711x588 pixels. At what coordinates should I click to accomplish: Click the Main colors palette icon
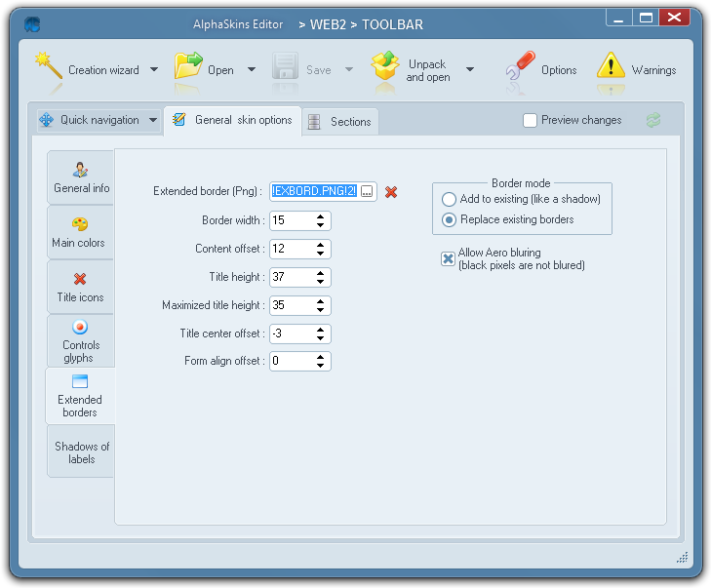coord(80,224)
